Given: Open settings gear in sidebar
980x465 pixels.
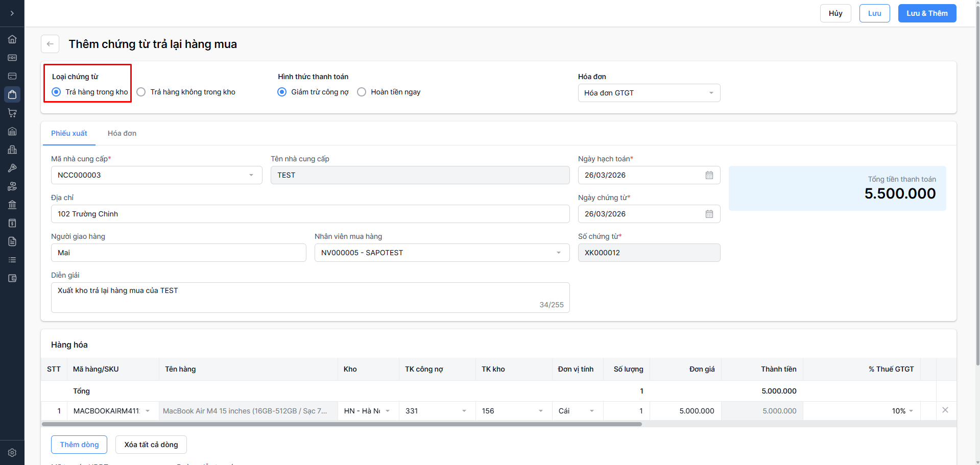Looking at the screenshot, I should 12,453.
